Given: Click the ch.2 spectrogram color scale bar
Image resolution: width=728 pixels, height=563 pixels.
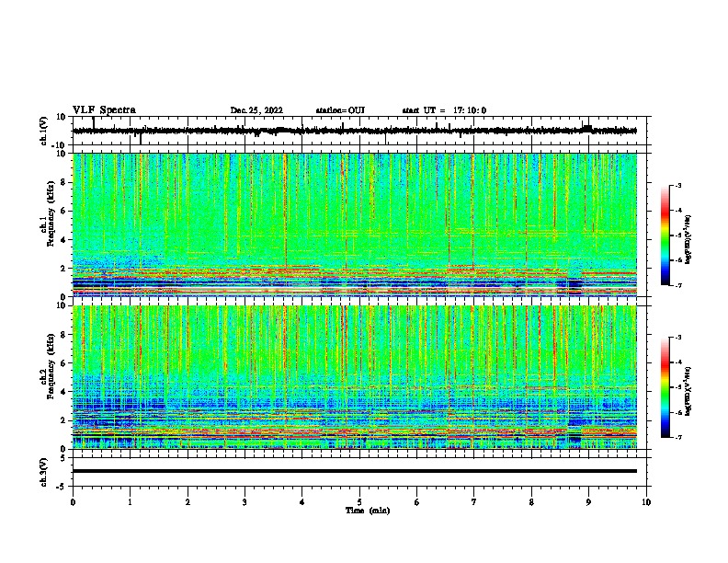Looking at the screenshot, I should pos(665,387).
